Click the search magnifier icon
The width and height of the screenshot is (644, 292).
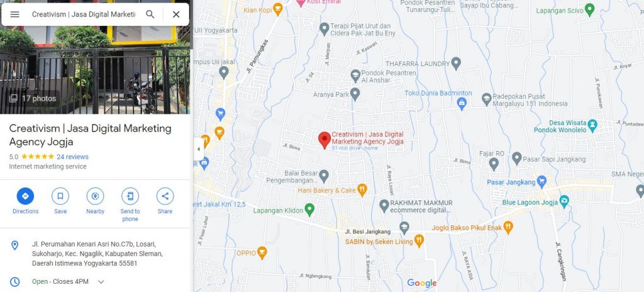(150, 14)
